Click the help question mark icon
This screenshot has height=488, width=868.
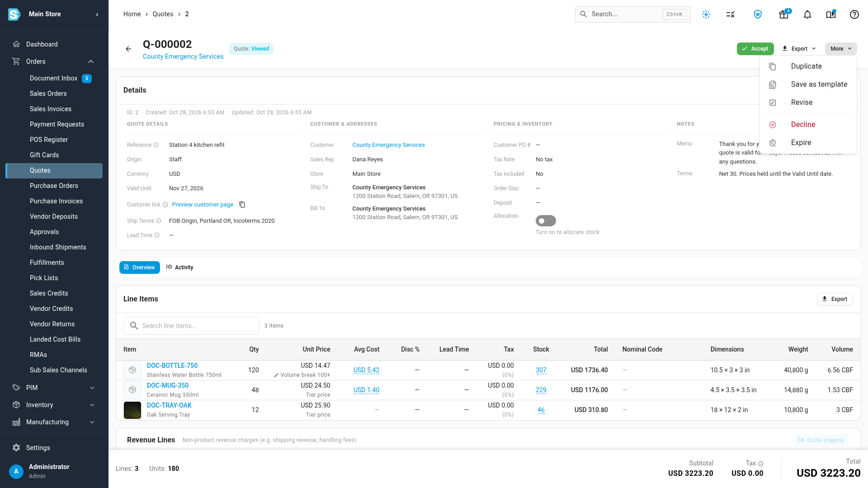click(x=854, y=14)
